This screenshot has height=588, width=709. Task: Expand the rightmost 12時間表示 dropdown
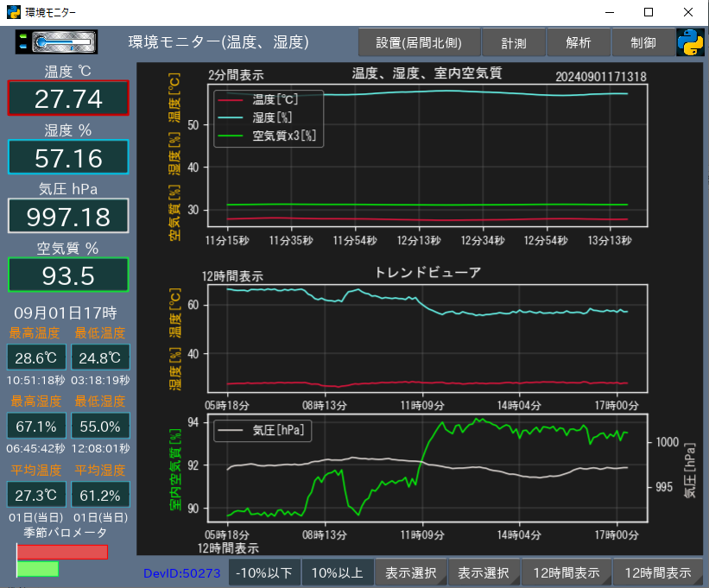coord(658,572)
